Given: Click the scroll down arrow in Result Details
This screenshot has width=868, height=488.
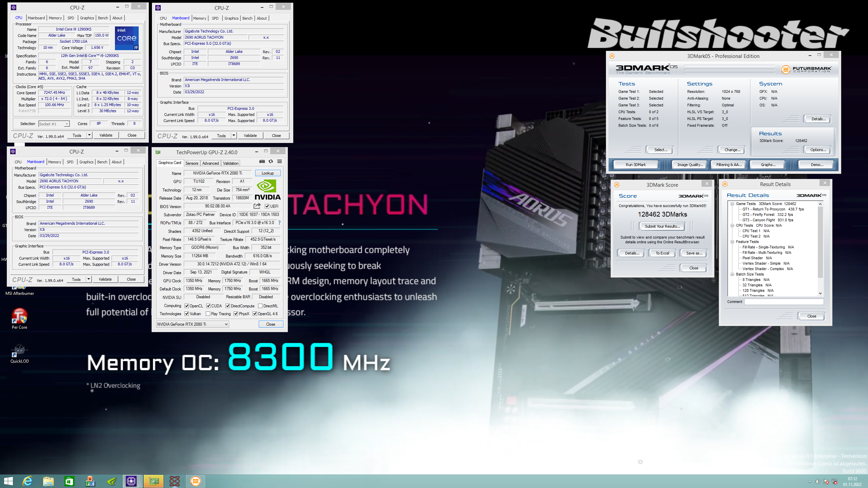Looking at the screenshot, I should pyautogui.click(x=821, y=293).
